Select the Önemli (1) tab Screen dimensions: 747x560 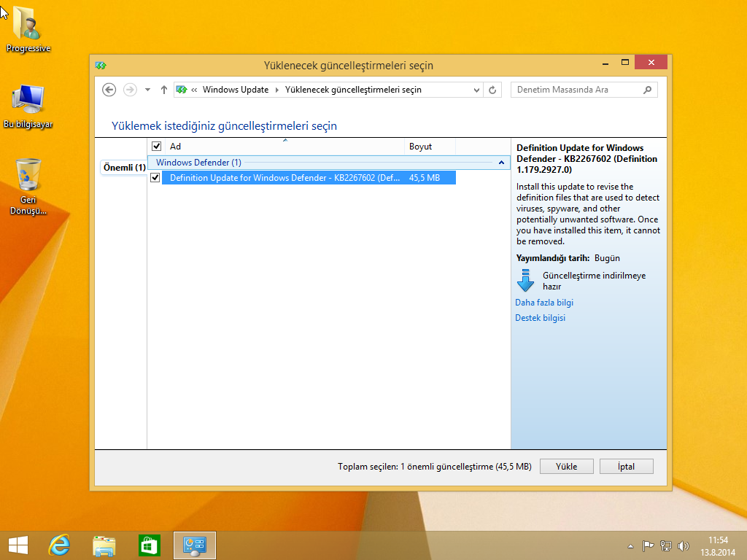(x=123, y=168)
